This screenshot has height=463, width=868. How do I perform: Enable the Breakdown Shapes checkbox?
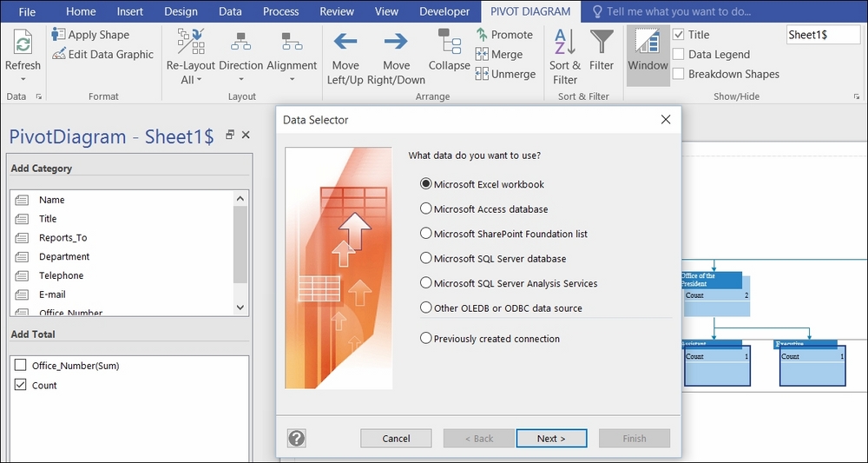point(678,74)
